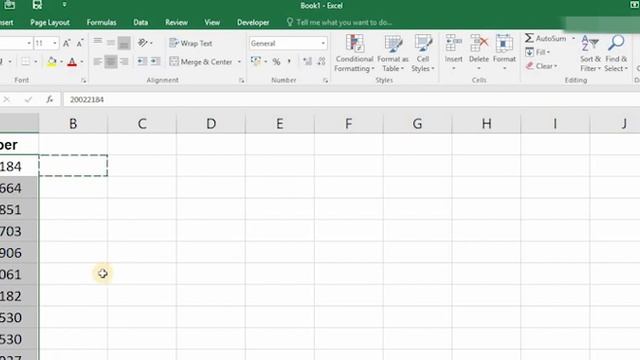Image resolution: width=640 pixels, height=360 pixels.
Task: Open the Fill dropdown
Action: pos(538,52)
